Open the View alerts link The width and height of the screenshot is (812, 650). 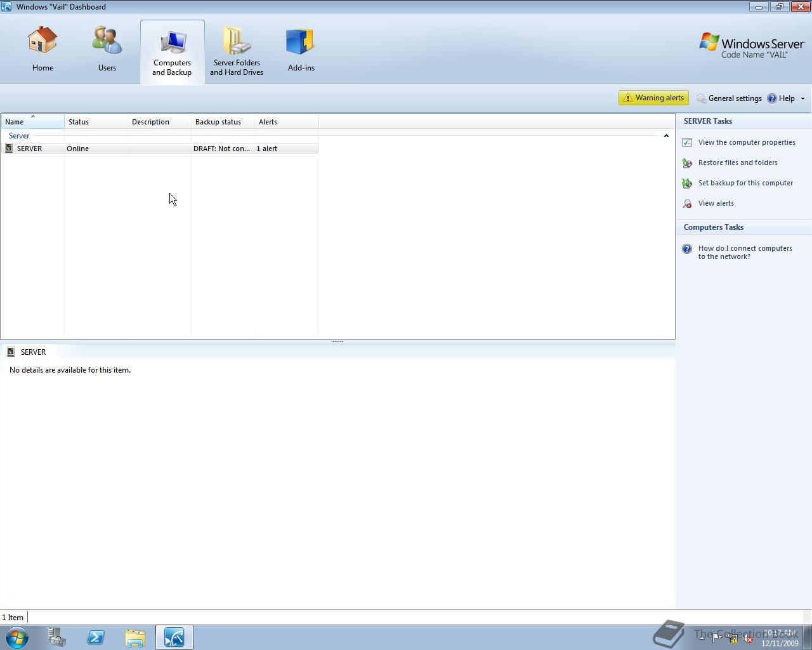click(x=716, y=203)
